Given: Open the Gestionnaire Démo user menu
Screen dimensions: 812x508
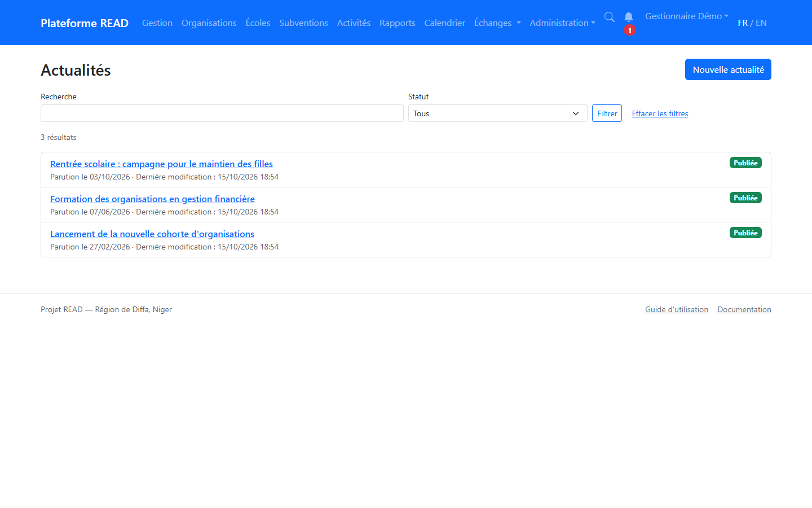Looking at the screenshot, I should point(687,16).
